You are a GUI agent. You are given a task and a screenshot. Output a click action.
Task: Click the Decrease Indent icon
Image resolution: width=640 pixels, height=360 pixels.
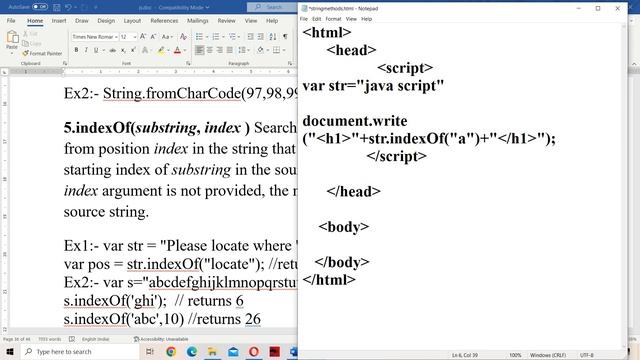[x=251, y=37]
